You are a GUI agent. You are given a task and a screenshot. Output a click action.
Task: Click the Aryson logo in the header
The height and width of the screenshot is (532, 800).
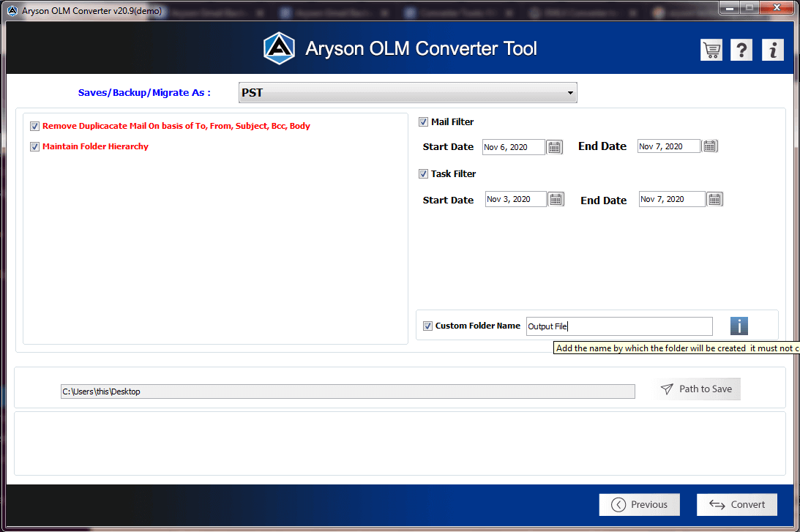[279, 48]
